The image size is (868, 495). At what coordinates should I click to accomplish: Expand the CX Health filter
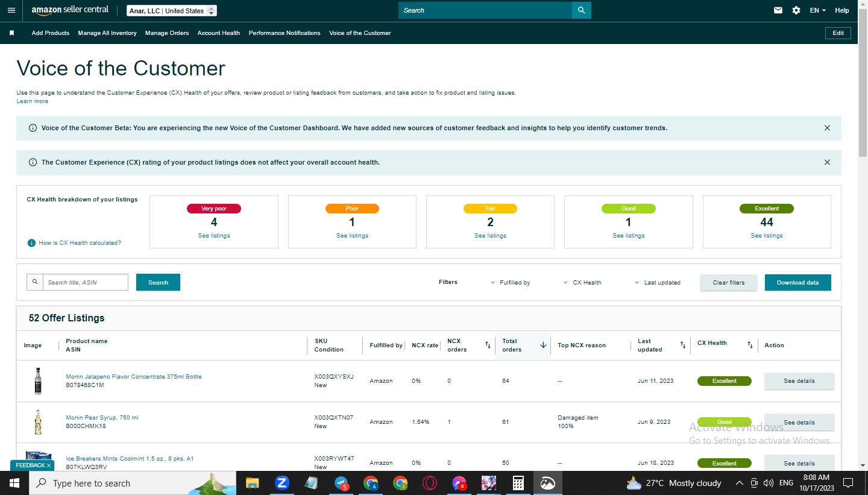582,282
